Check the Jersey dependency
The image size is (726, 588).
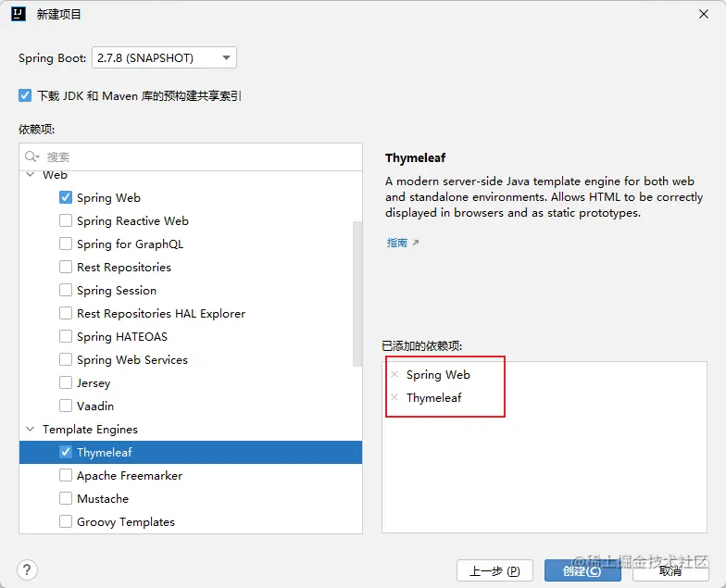(x=66, y=382)
